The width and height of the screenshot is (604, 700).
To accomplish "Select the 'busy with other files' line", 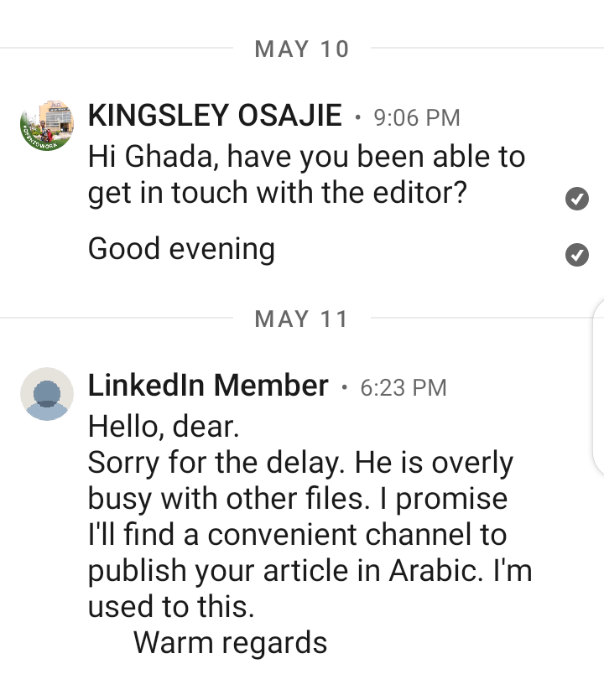I will click(x=298, y=499).
